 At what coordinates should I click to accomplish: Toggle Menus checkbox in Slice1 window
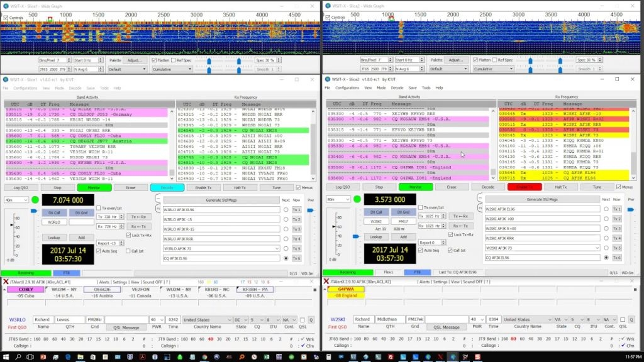(x=298, y=187)
